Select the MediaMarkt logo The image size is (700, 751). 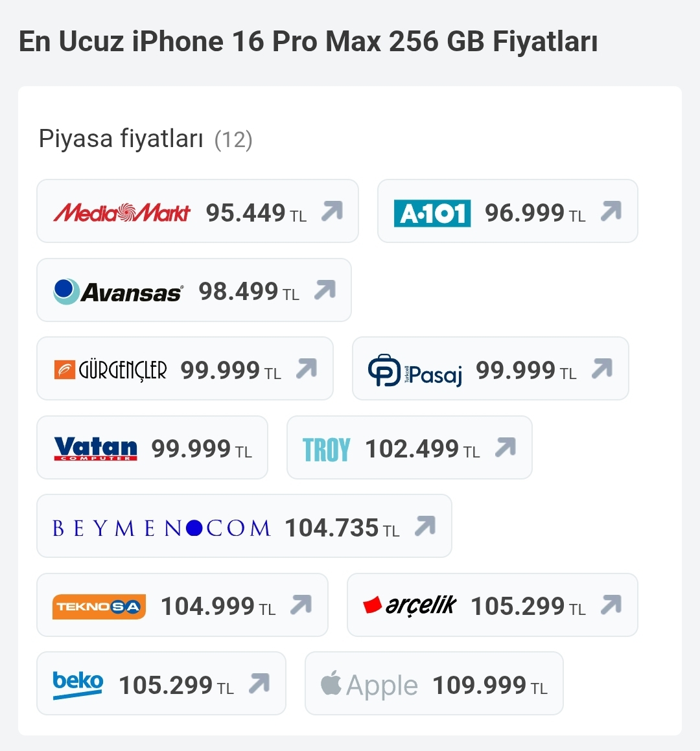coord(122,212)
